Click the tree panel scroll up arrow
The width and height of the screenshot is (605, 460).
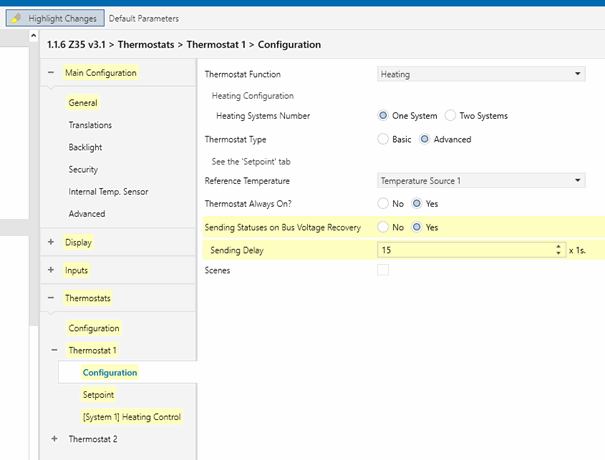tap(34, 36)
